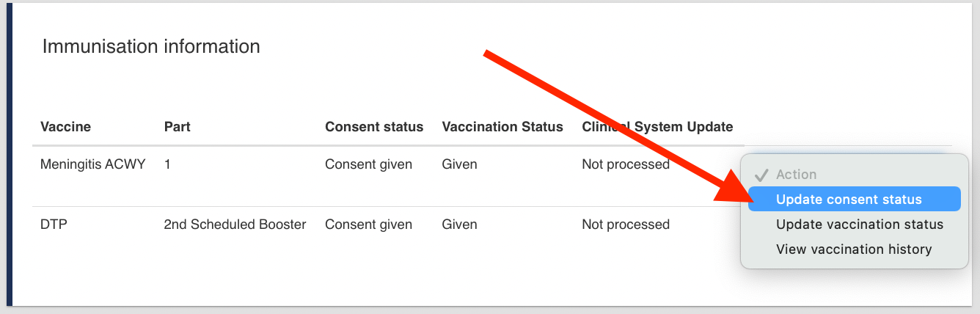Select the DTP vaccine cell

(54, 224)
